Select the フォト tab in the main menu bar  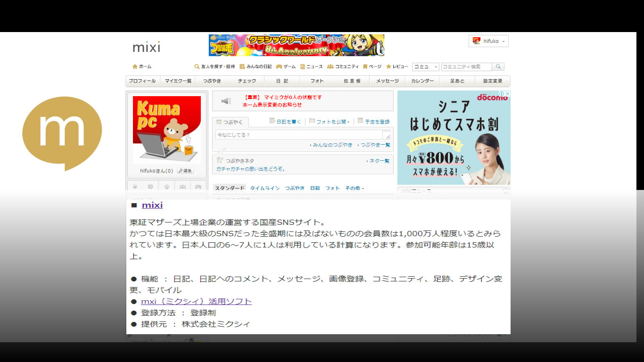pyautogui.click(x=317, y=81)
